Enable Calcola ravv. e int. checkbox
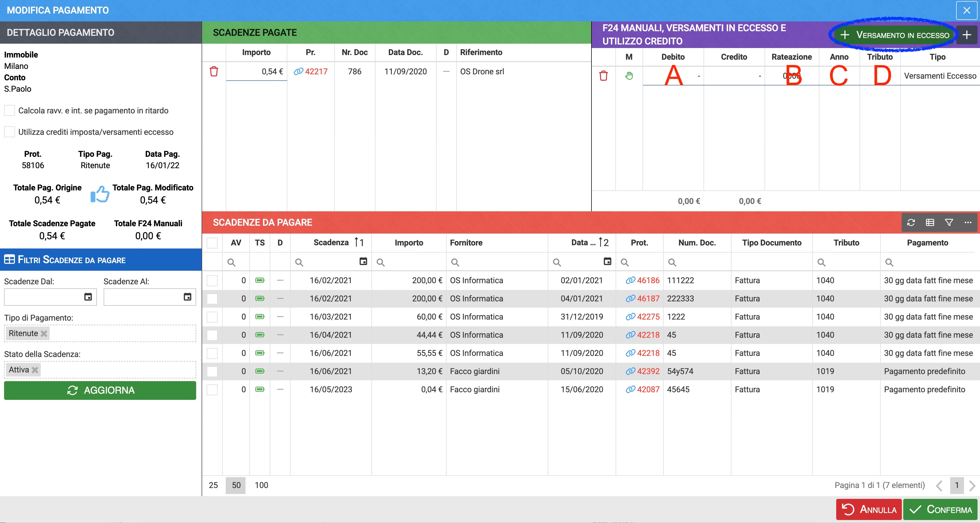The height and width of the screenshot is (523, 980). point(9,111)
